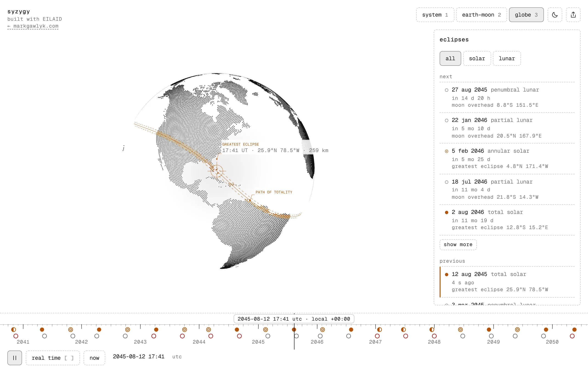Open the markgawlyk.com link

(33, 26)
